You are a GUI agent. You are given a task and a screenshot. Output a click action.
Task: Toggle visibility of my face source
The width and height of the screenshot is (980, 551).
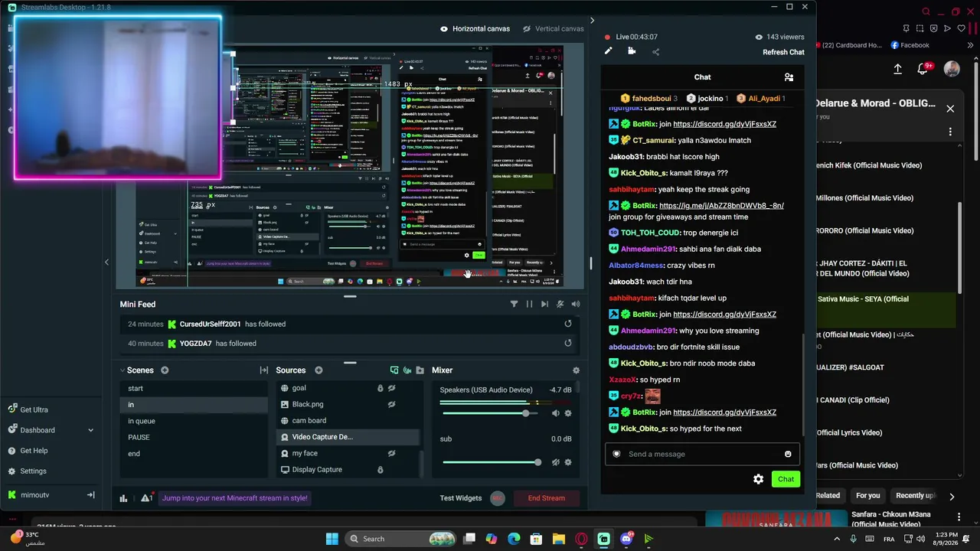point(391,453)
